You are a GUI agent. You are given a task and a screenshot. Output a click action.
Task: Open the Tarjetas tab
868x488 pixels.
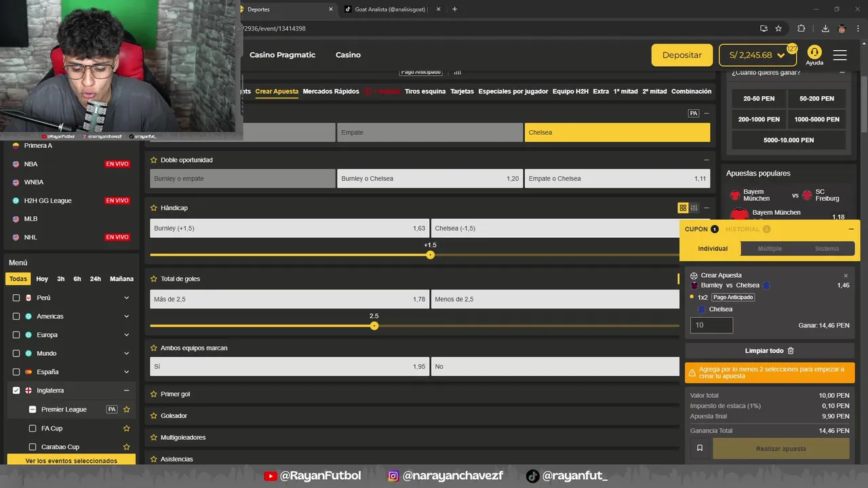click(462, 91)
